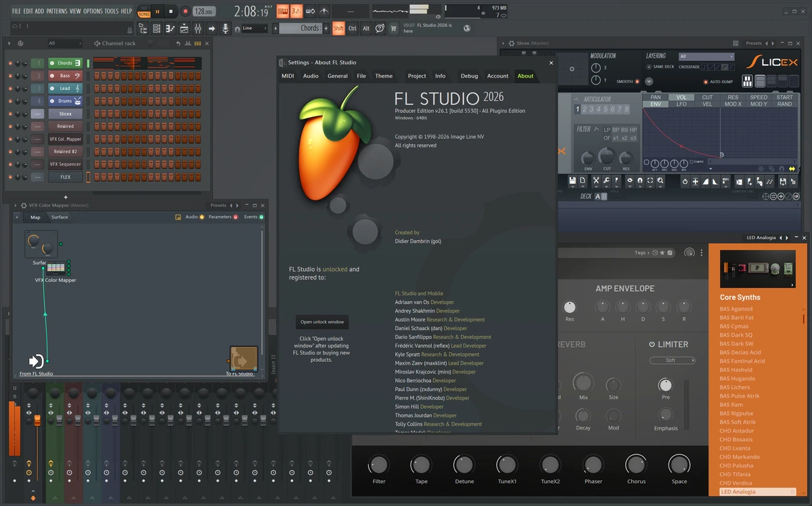Click the countdown before recording icon
Viewport: 812px width, 506px height.
(296, 11)
